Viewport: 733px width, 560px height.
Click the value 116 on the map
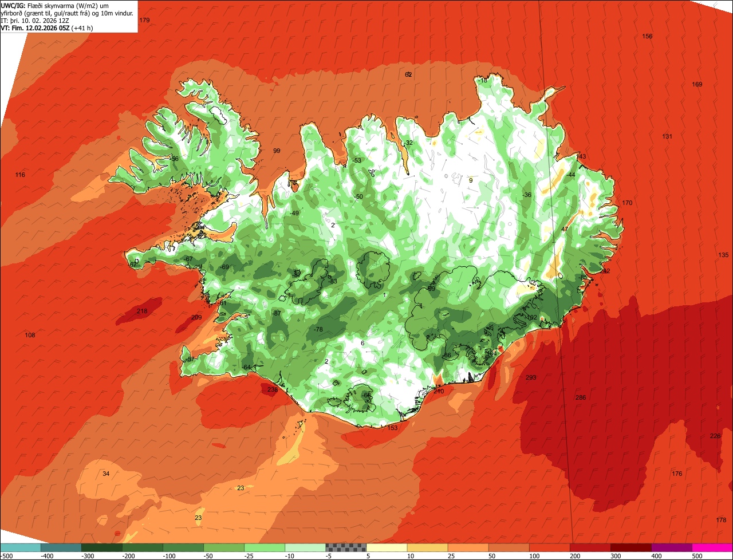20,175
